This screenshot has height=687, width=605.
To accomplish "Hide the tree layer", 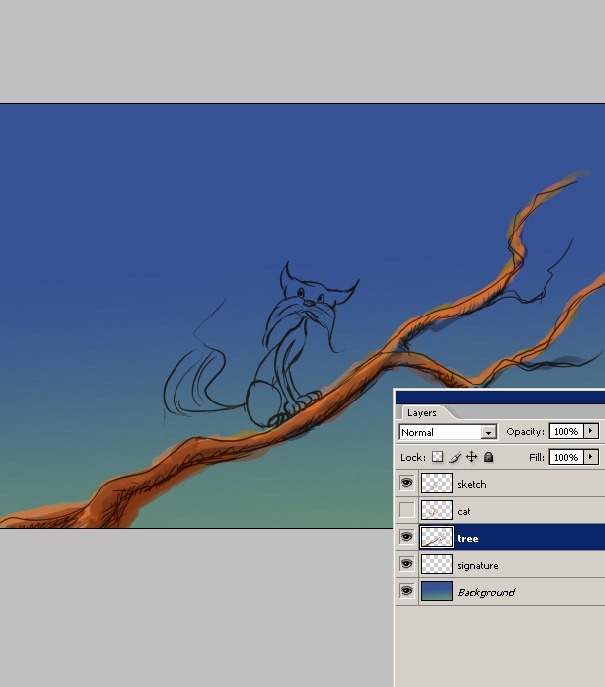I will click(406, 537).
